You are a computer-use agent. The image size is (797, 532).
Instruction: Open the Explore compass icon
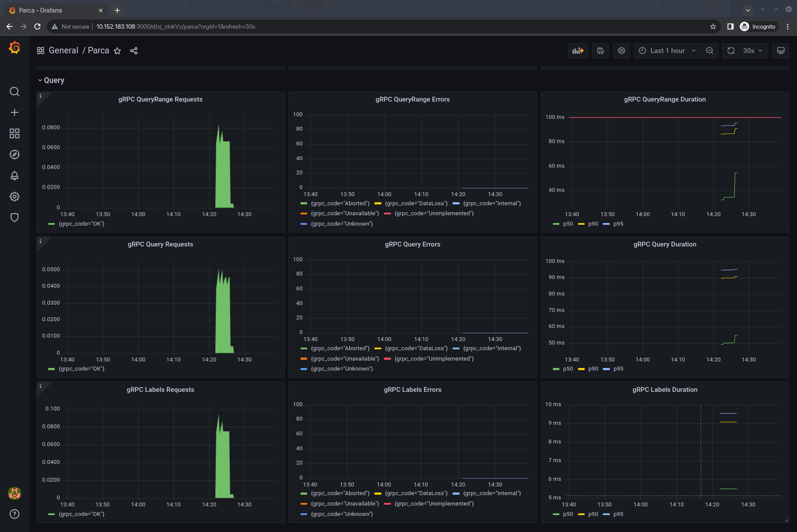(x=14, y=154)
